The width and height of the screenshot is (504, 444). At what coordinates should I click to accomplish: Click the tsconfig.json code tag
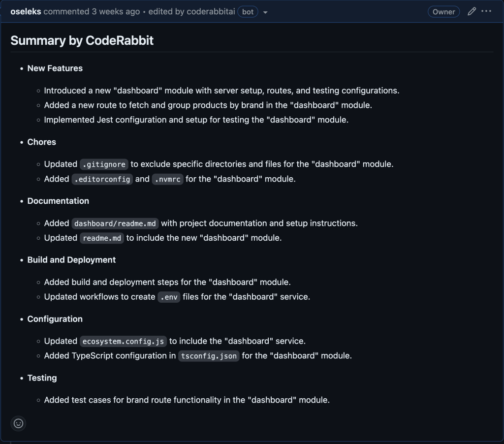pos(209,356)
